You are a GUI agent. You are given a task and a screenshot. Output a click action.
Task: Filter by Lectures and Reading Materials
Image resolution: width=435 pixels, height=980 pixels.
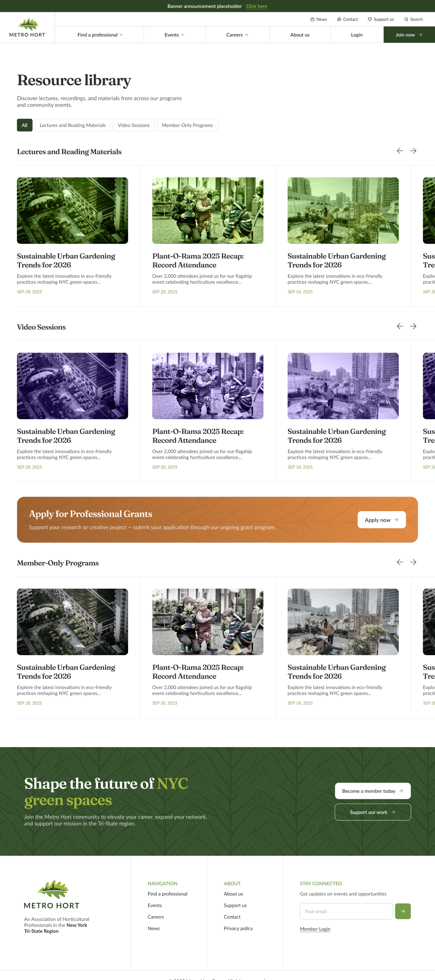tap(73, 125)
